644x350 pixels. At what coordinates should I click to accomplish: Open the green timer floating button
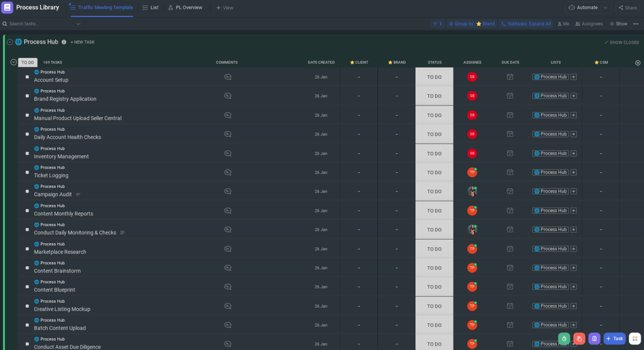(564, 338)
